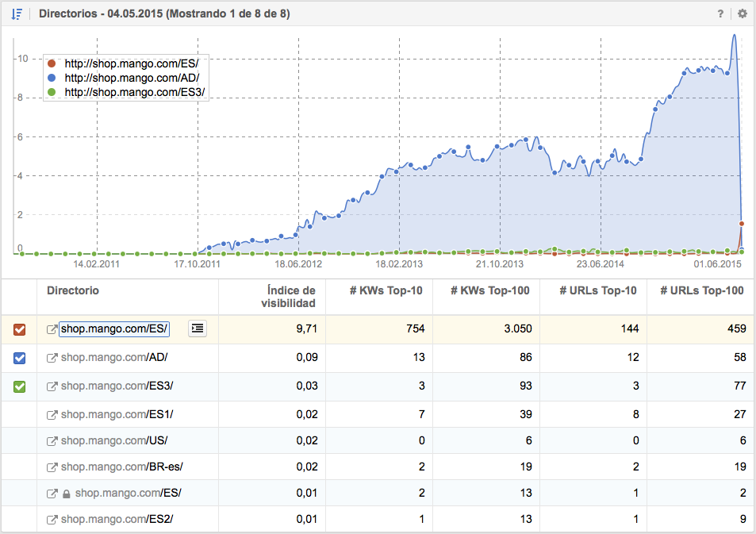
Task: Click external link icon for shop.mango.com/BR-es/
Action: [x=52, y=467]
